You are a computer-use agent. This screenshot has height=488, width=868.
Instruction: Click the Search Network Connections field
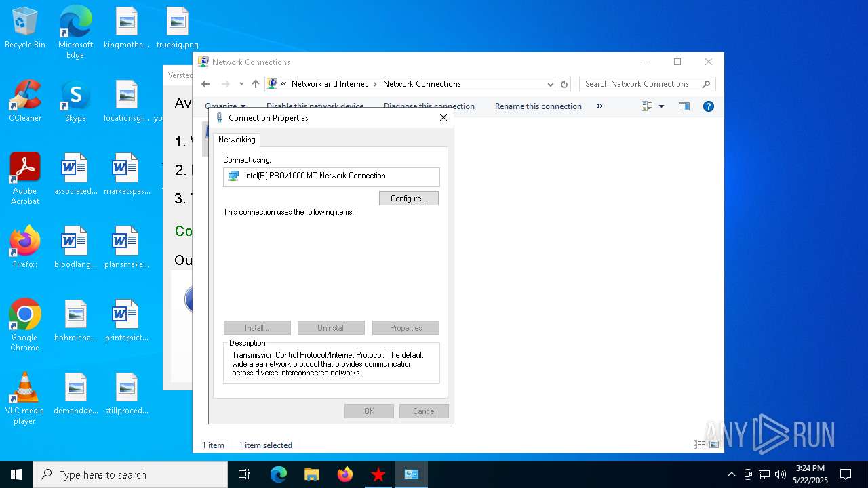(x=647, y=84)
